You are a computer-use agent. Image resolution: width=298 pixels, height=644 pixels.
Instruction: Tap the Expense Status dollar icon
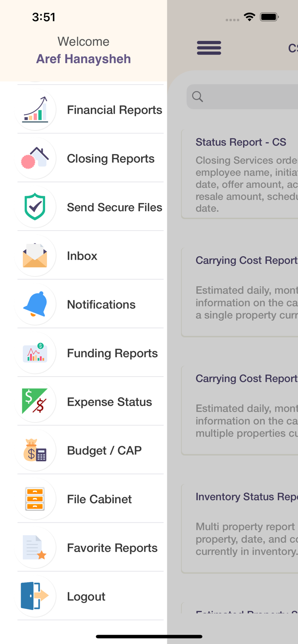(35, 401)
